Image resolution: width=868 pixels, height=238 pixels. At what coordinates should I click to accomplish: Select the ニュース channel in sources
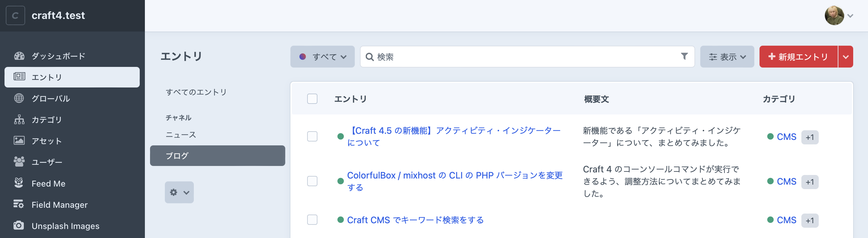[x=181, y=135]
